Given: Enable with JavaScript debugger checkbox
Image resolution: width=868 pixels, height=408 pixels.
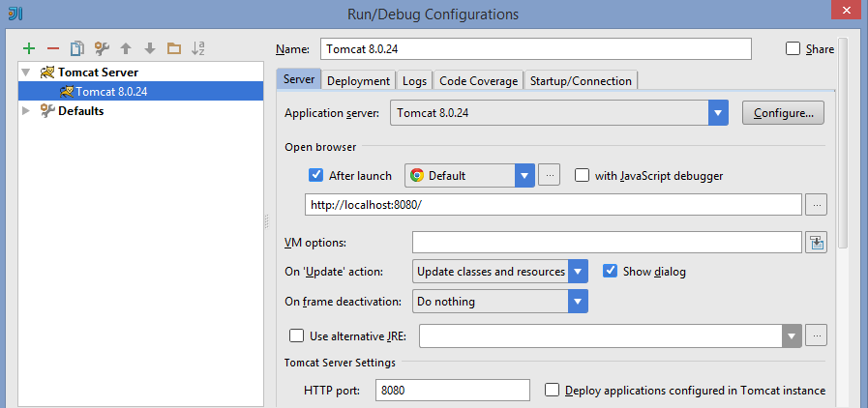Looking at the screenshot, I should pyautogui.click(x=582, y=176).
